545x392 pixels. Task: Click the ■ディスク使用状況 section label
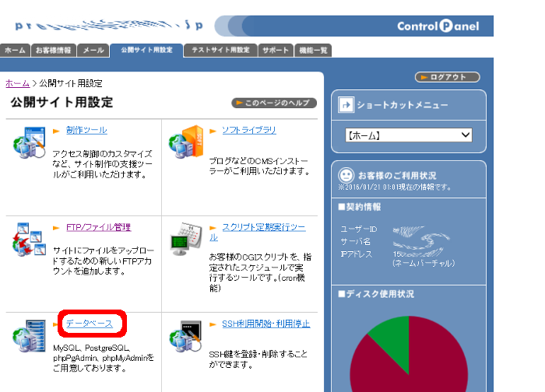(x=376, y=294)
